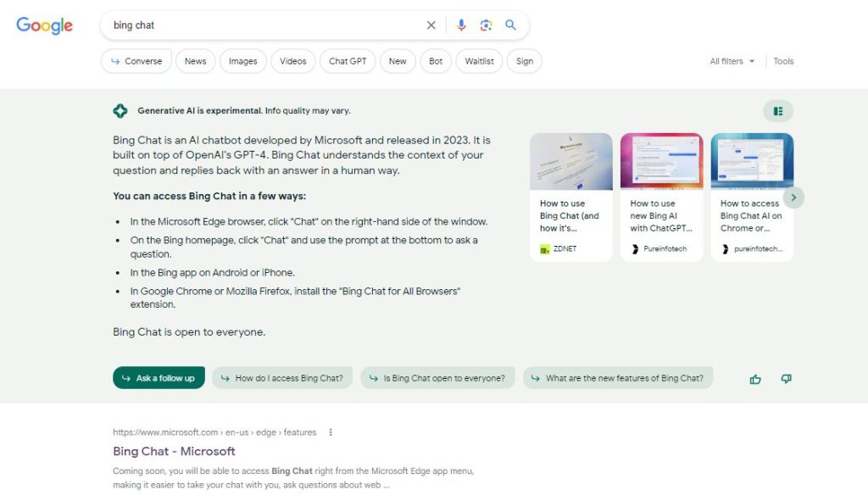Give thumbs down to AI answer
The width and height of the screenshot is (868, 501).
(786, 379)
